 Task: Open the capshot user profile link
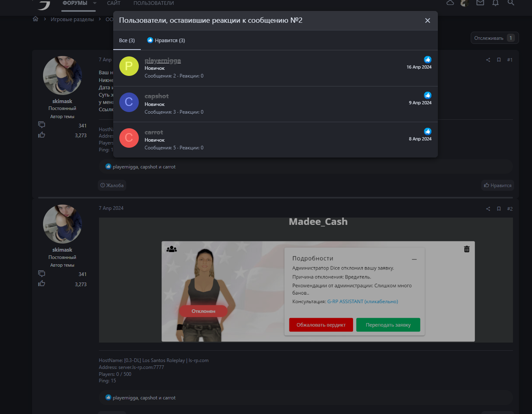(x=157, y=96)
